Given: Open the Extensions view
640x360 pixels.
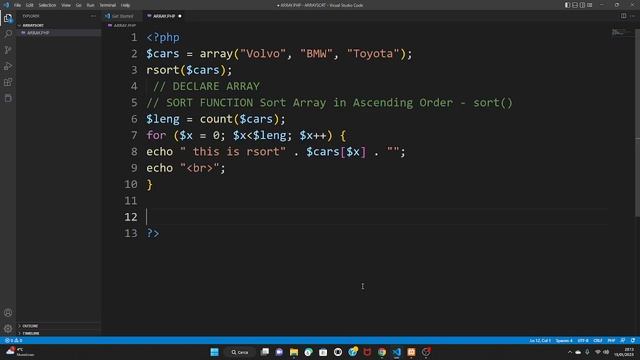Looking at the screenshot, I should tap(8, 82).
